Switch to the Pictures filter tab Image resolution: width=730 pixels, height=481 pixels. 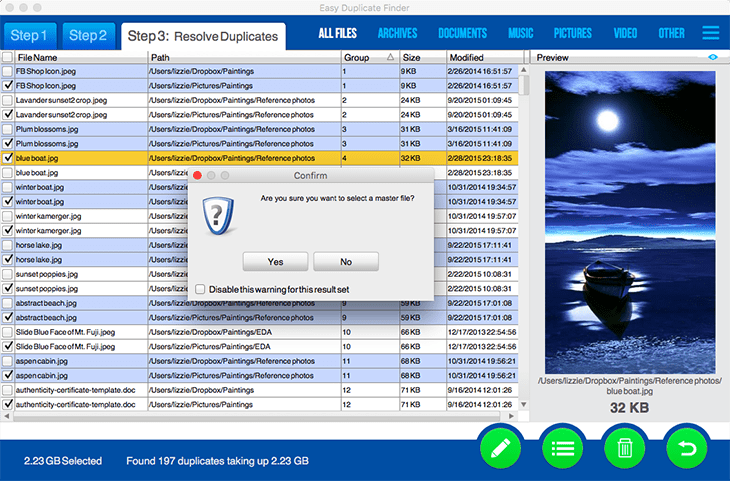tap(572, 33)
